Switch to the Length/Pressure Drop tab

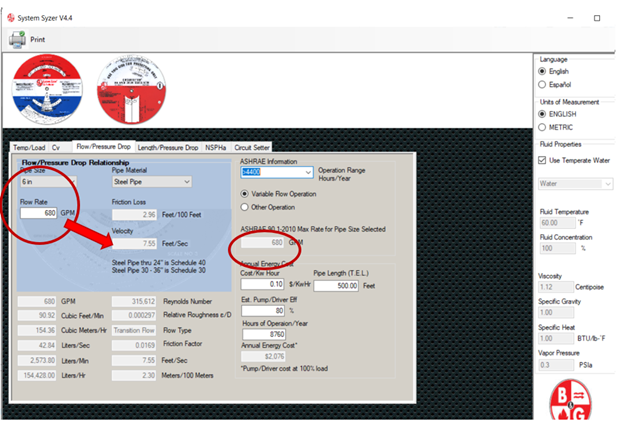[x=168, y=148]
